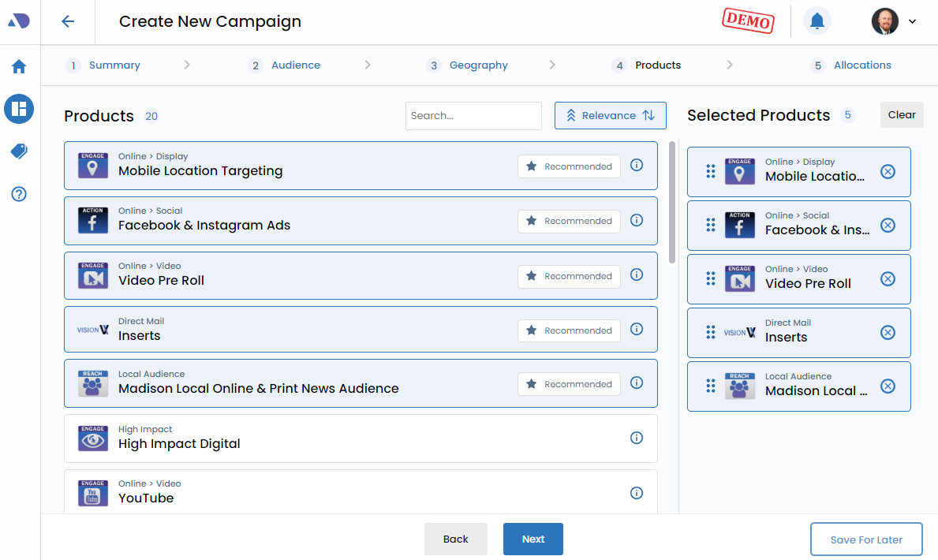Click the product Search field

(x=473, y=115)
